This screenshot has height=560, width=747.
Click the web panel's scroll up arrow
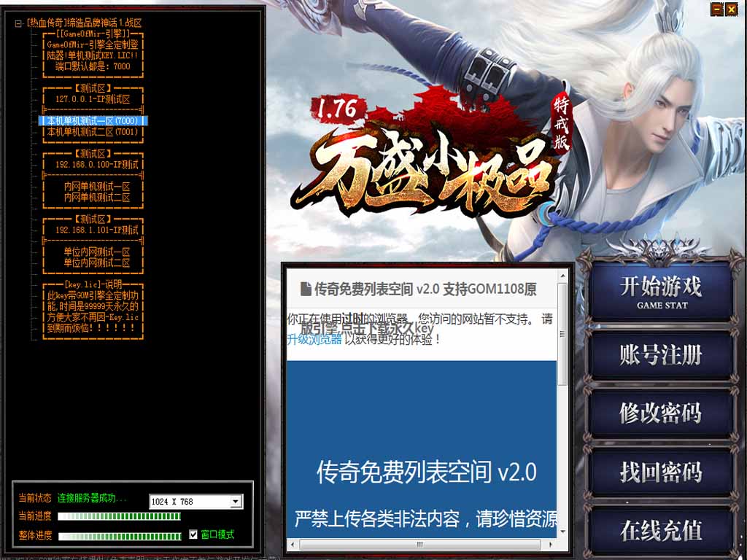click(x=562, y=276)
